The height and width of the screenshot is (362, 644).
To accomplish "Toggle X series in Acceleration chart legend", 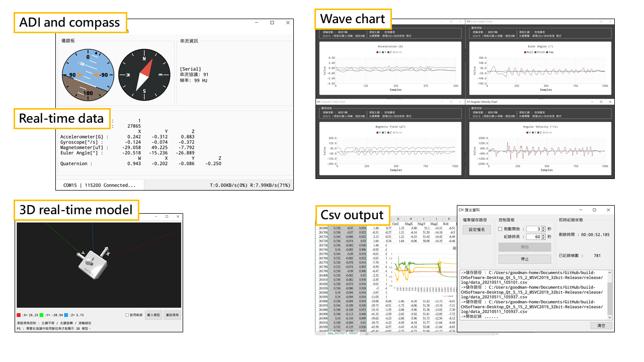I will (x=378, y=52).
